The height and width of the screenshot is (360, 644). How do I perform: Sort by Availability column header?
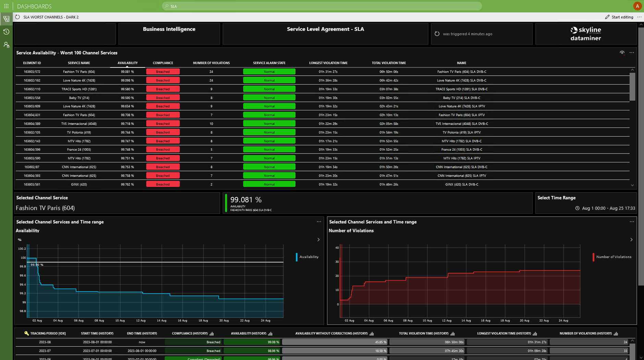point(127,63)
